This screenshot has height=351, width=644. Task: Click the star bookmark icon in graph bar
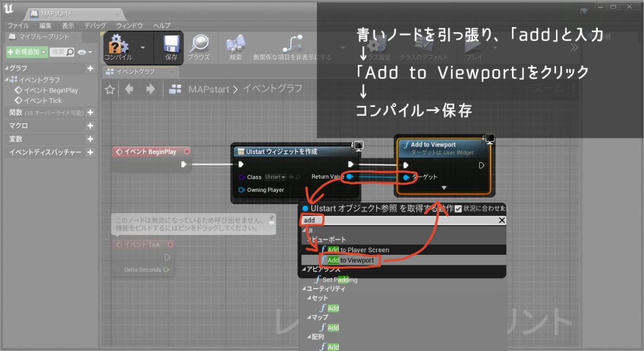[110, 89]
